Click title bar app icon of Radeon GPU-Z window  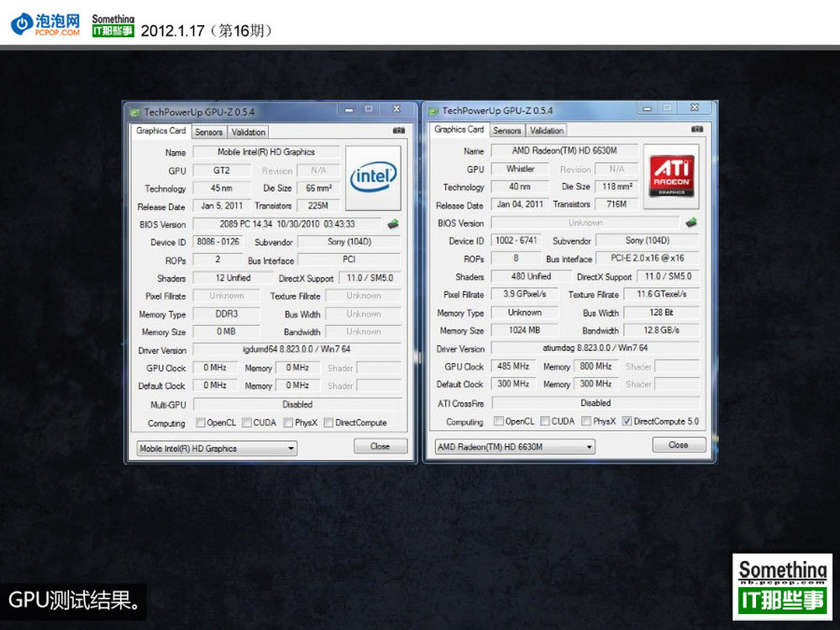point(433,111)
